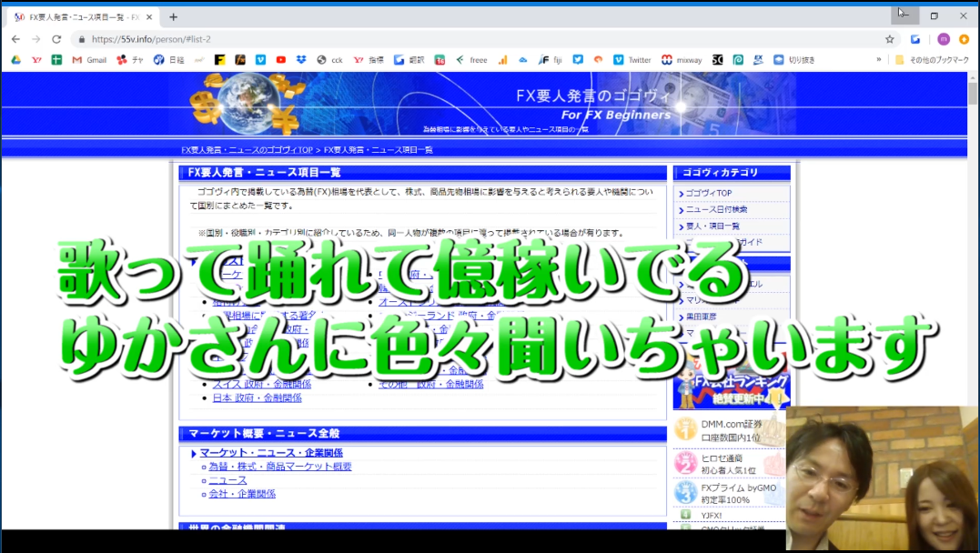This screenshot has width=980, height=553.
Task: Click the FX要人発言のゴゴヴィ header banner
Action: [x=484, y=104]
